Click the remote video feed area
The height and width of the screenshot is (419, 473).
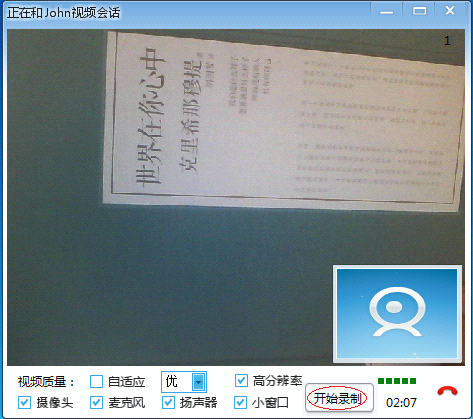[236, 197]
